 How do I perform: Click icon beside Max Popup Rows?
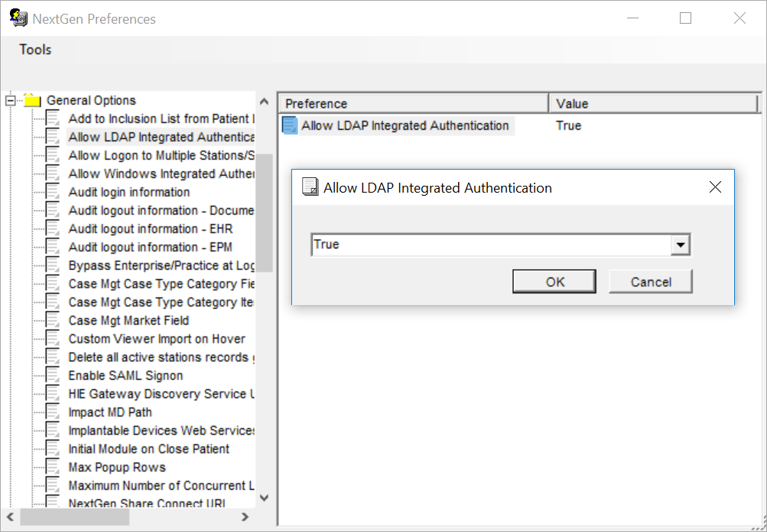[52, 467]
